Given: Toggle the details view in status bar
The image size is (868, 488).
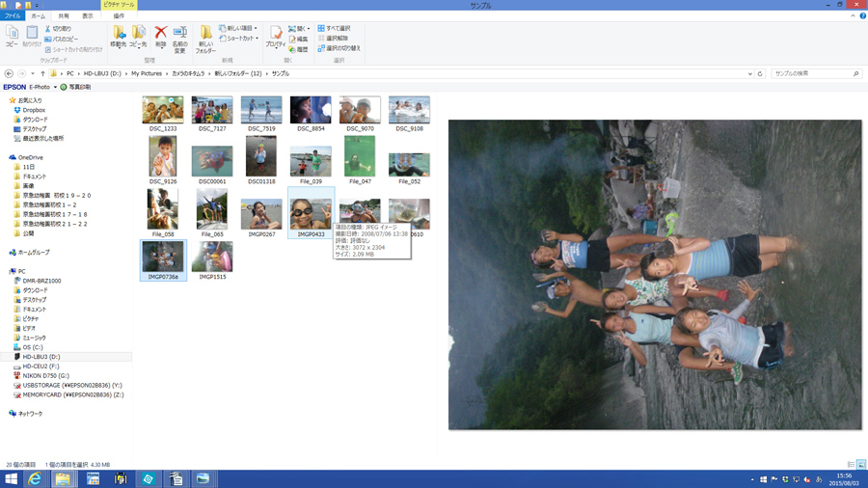Looking at the screenshot, I should [x=851, y=465].
